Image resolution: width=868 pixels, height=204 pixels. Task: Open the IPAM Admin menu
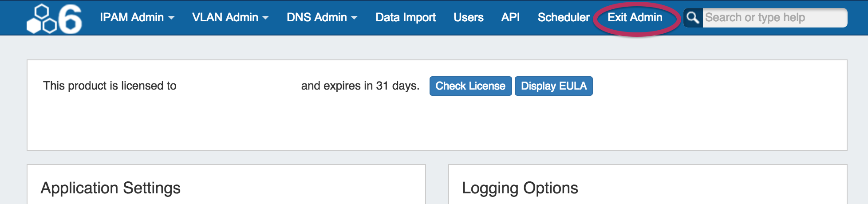[x=132, y=17]
